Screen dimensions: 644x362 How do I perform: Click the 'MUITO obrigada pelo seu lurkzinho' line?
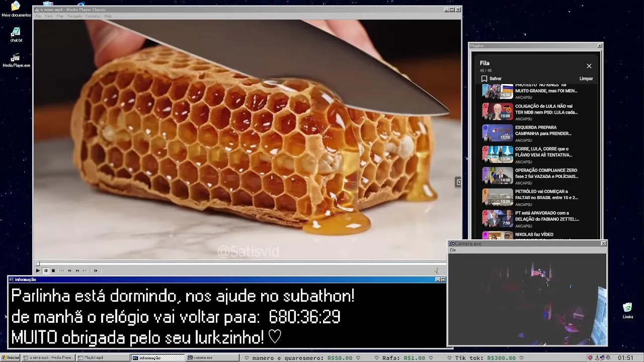tap(146, 337)
